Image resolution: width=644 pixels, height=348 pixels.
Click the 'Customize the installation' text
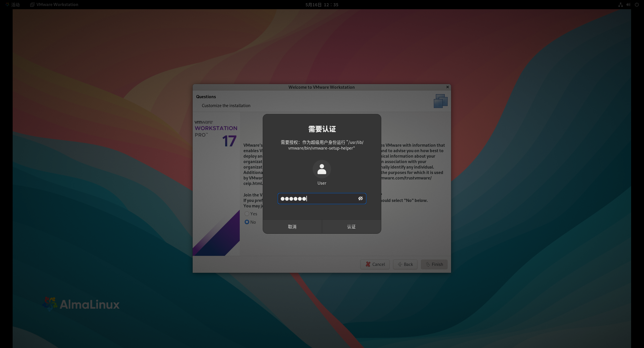tap(226, 106)
